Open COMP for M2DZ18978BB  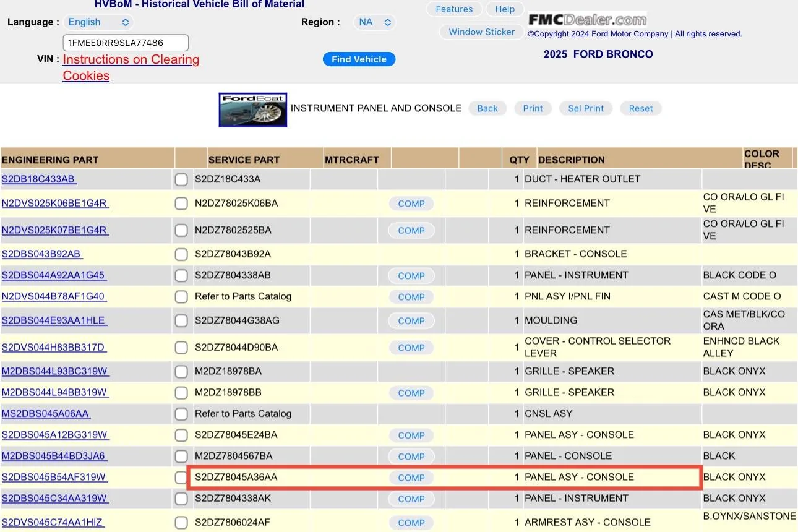pyautogui.click(x=411, y=393)
